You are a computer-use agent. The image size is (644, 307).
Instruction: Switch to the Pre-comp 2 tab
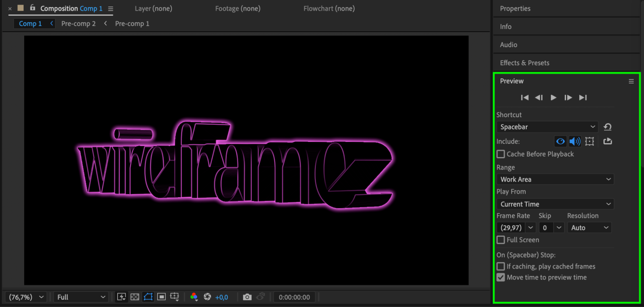[x=78, y=23]
